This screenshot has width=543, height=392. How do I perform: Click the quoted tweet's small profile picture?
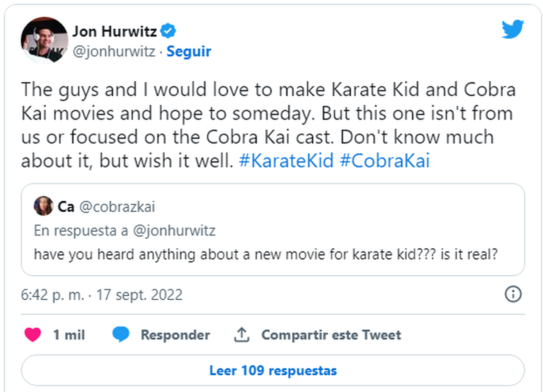pyautogui.click(x=43, y=206)
